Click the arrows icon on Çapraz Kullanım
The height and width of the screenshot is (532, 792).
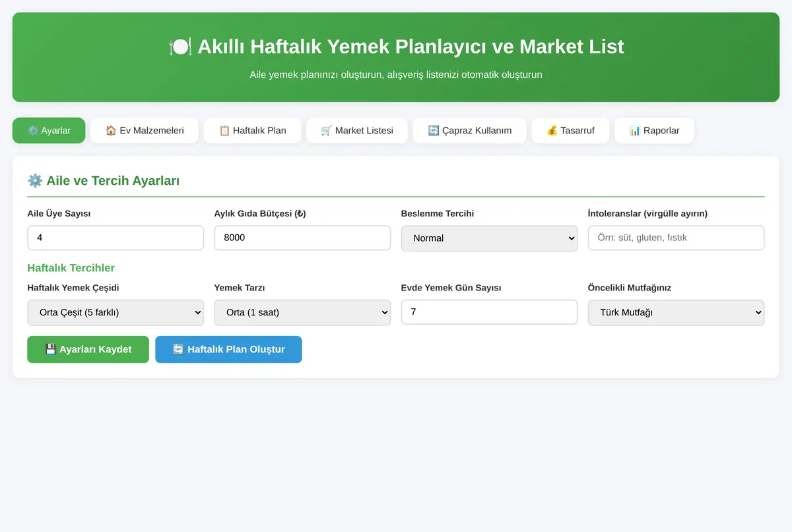[x=434, y=131]
